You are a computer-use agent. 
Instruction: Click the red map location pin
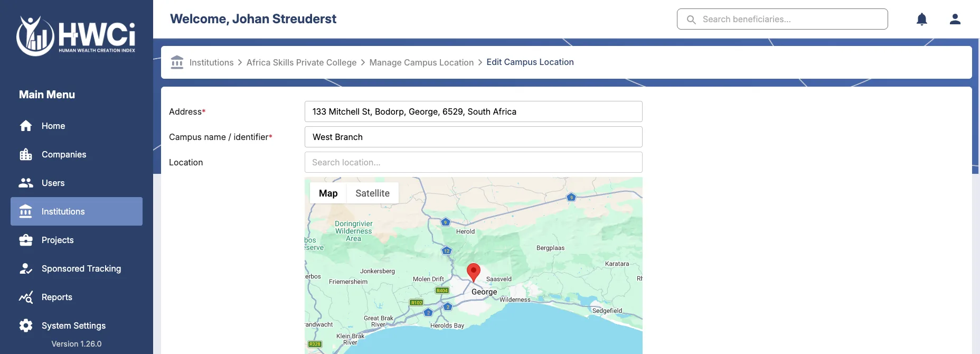click(x=474, y=272)
